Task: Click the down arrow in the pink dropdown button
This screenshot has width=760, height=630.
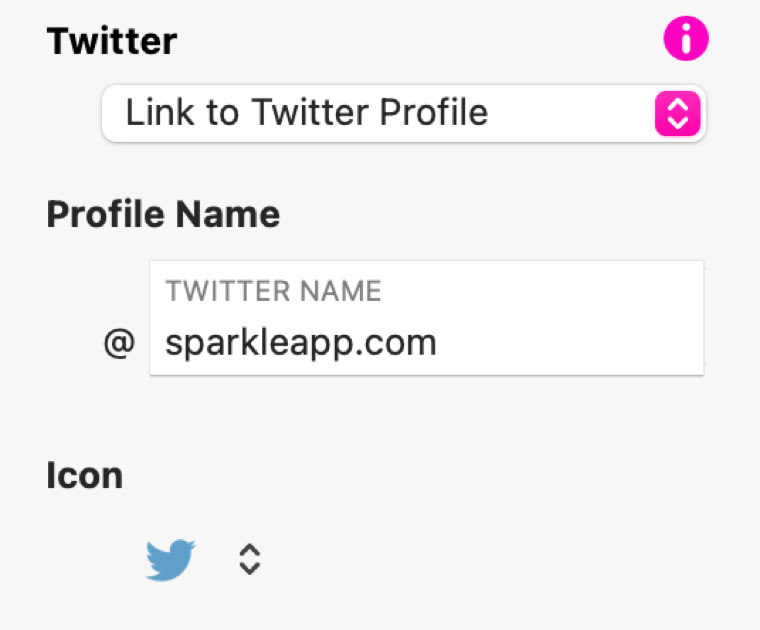Action: 677,121
